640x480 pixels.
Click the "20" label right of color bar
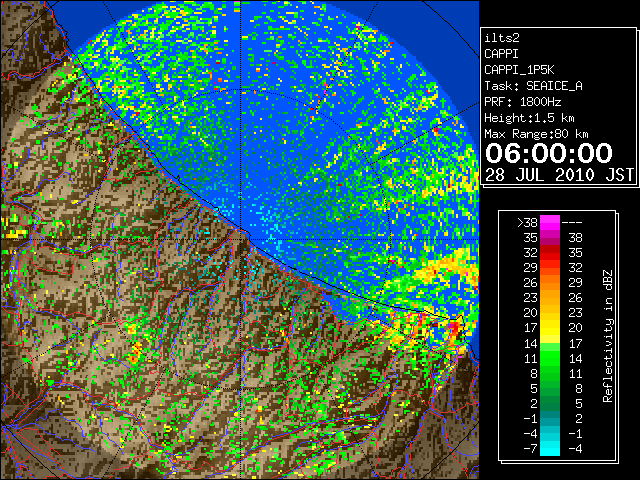(576, 328)
